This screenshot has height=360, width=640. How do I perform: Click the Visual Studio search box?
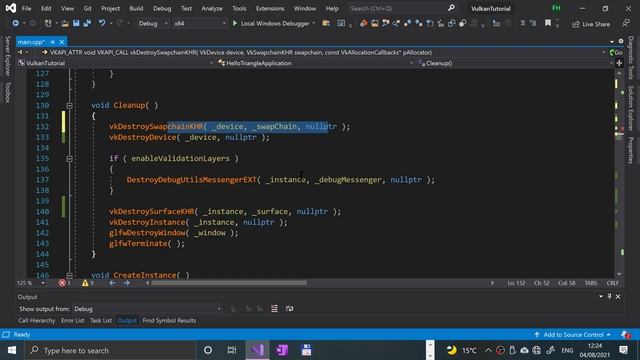point(402,8)
